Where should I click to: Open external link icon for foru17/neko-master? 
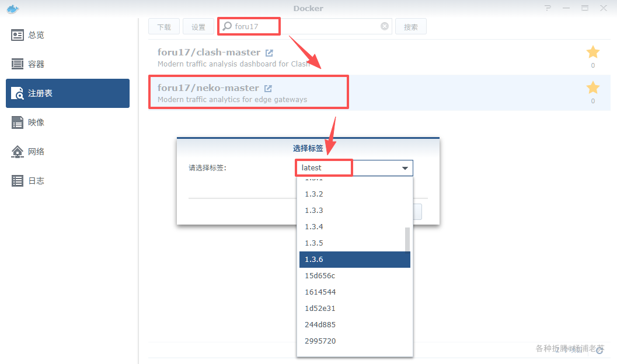[x=268, y=89]
